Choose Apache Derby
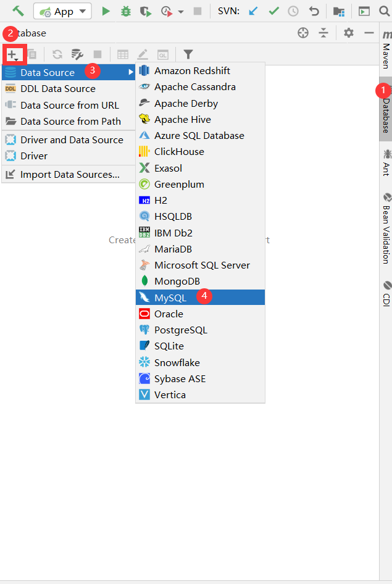 tap(200, 103)
